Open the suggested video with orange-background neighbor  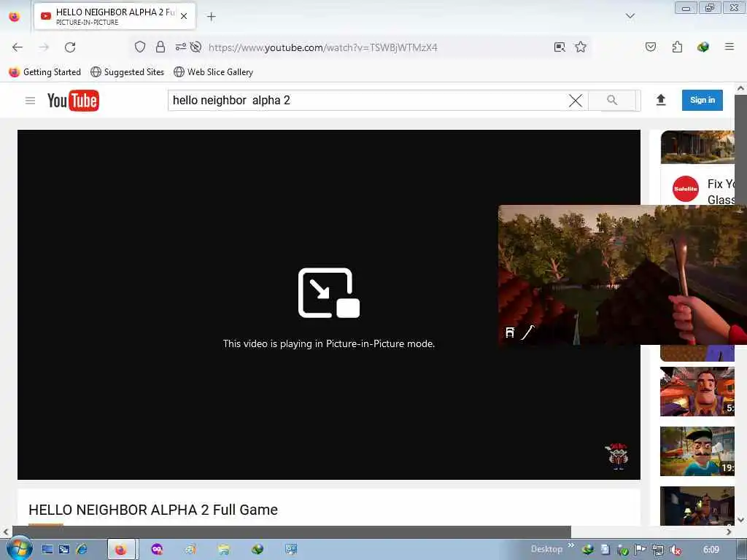tap(697, 392)
